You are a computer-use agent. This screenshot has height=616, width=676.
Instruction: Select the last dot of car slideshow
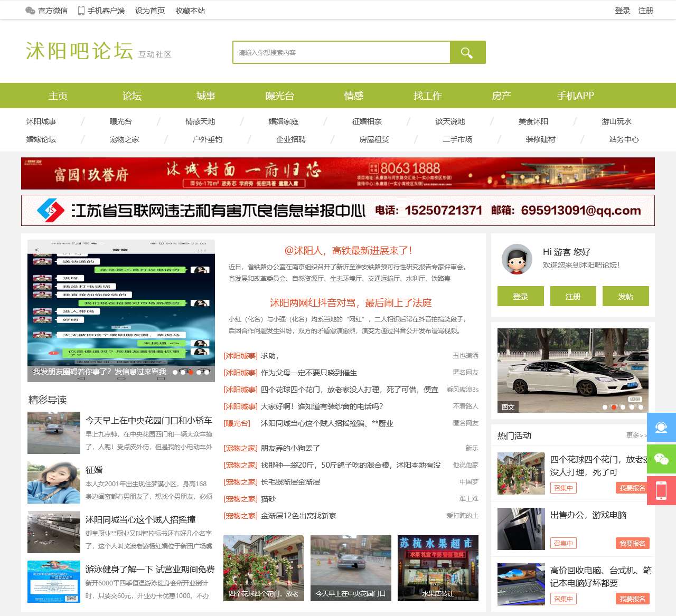click(x=641, y=407)
